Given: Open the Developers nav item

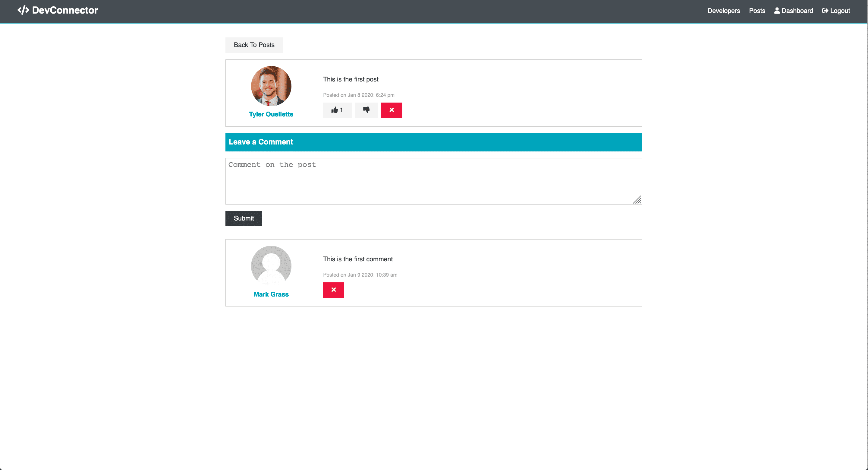Looking at the screenshot, I should click(723, 11).
